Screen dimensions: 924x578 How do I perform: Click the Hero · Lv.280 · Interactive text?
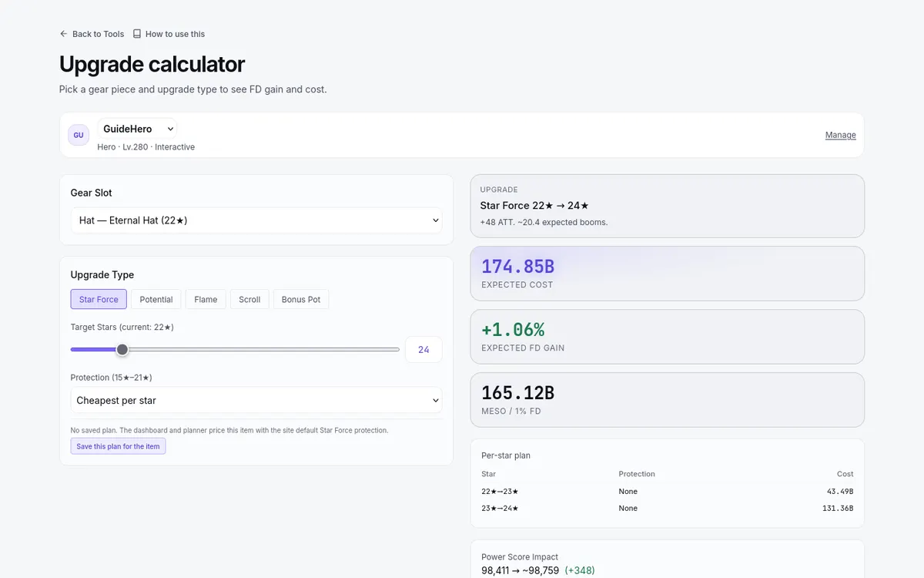point(146,147)
